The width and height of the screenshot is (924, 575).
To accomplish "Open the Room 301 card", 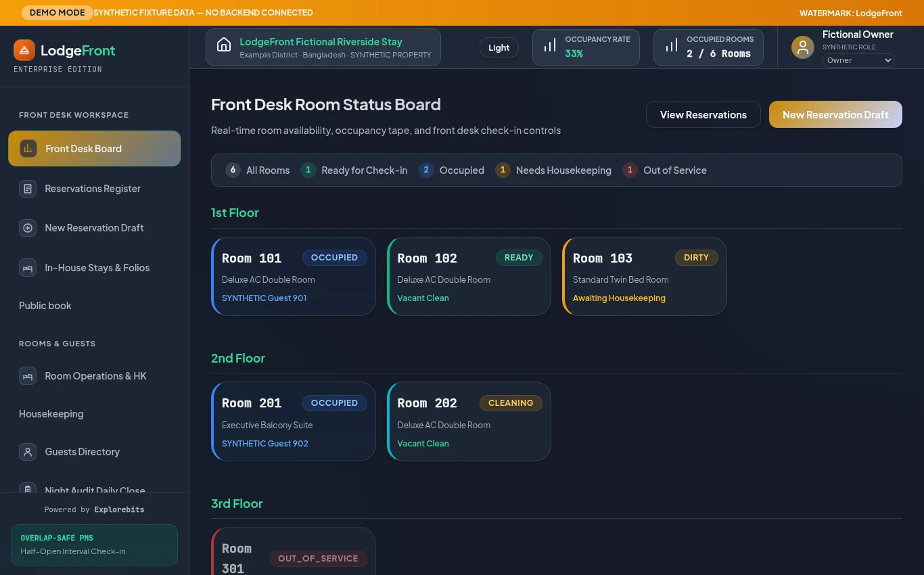I will click(x=294, y=551).
